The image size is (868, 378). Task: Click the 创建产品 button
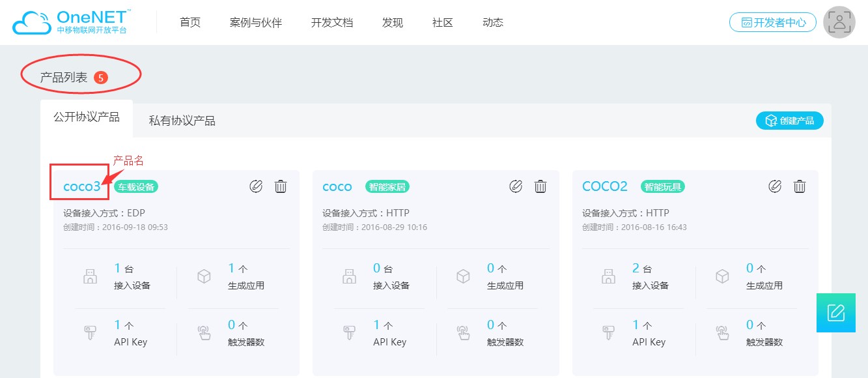[x=789, y=121]
